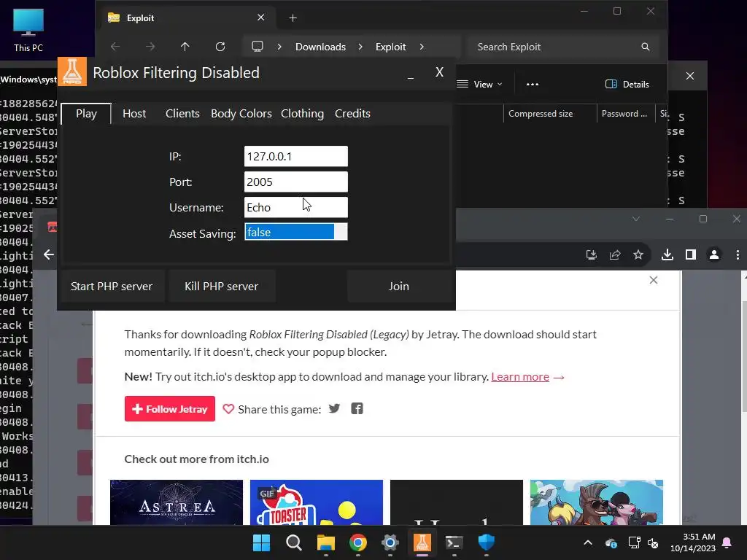This screenshot has width=747, height=560.
Task: Click Downloads in the breadcrumb path
Action: pos(321,47)
